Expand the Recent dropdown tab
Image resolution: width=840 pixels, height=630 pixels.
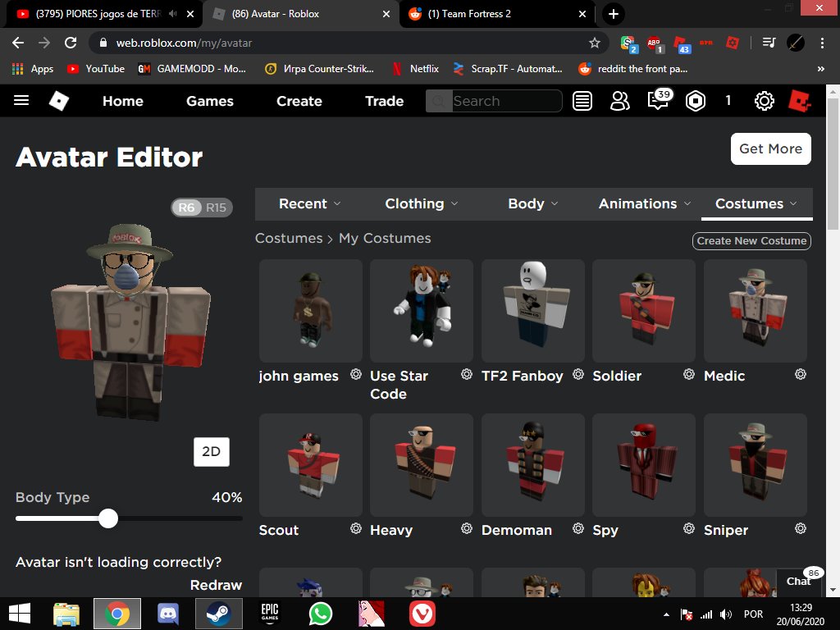coord(309,203)
